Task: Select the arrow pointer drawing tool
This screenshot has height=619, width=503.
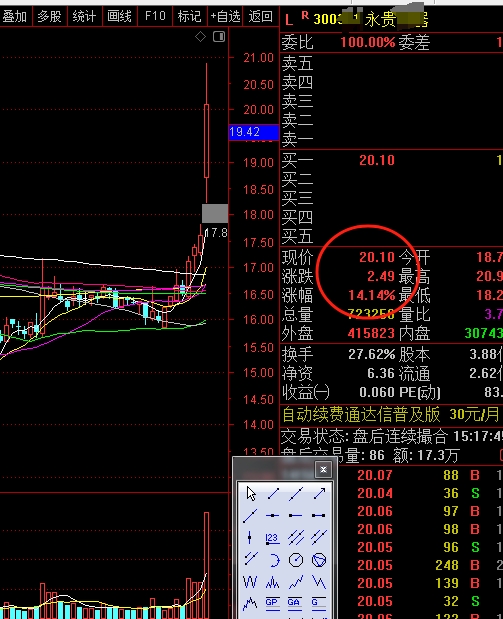Action: pyautogui.click(x=251, y=493)
